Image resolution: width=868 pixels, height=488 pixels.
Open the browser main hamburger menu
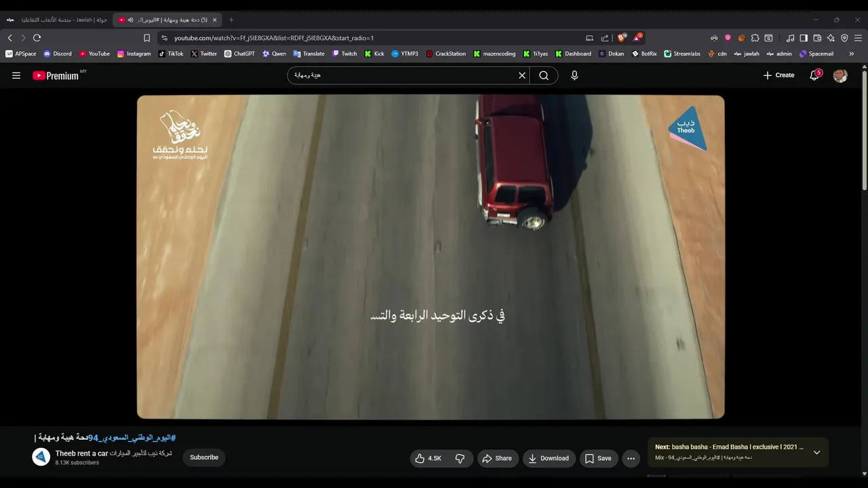click(x=858, y=38)
